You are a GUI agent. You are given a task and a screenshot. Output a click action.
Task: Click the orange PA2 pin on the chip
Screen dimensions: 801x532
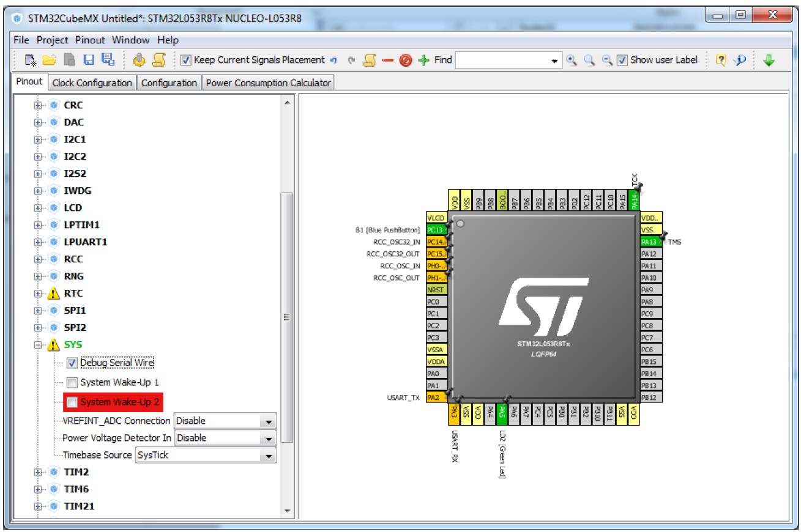436,397
